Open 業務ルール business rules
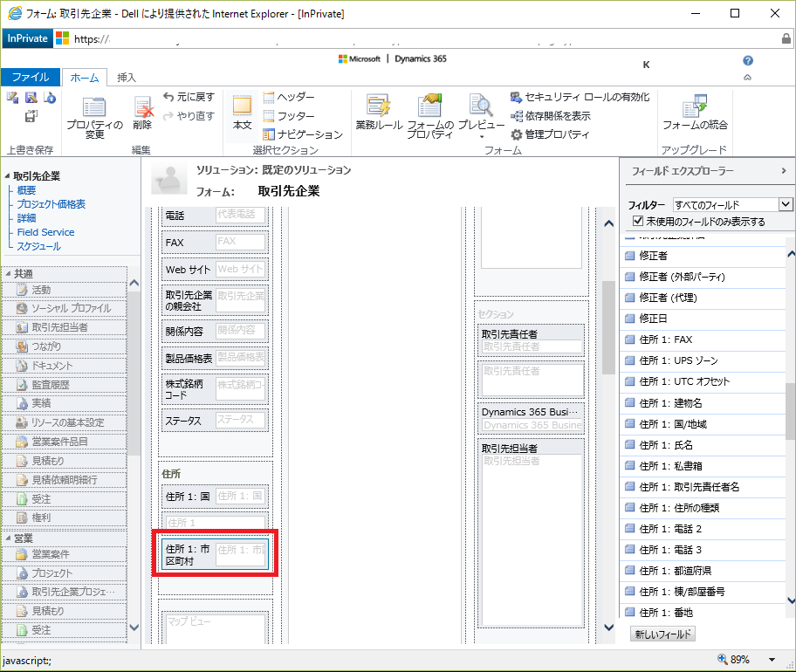Viewport: 796px width, 672px height. pos(379,113)
